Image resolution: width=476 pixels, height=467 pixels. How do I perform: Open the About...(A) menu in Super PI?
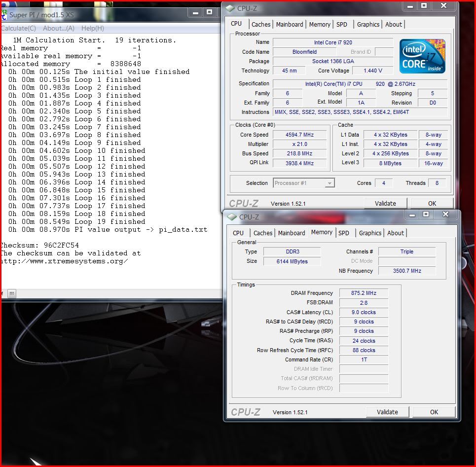tap(58, 28)
